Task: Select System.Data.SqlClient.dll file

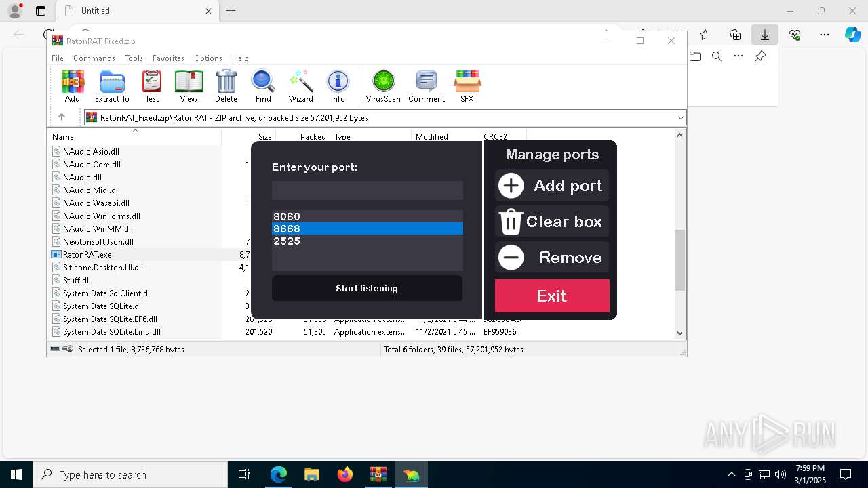Action: [x=107, y=293]
